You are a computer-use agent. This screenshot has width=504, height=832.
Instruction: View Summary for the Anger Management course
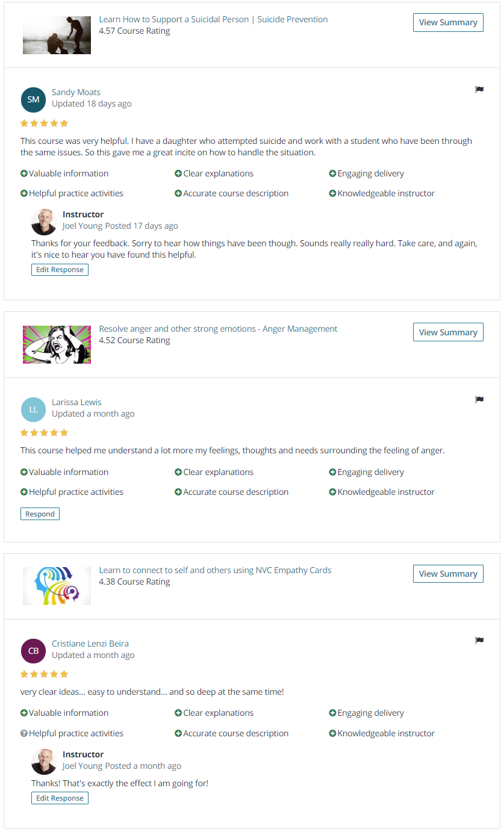pyautogui.click(x=448, y=332)
